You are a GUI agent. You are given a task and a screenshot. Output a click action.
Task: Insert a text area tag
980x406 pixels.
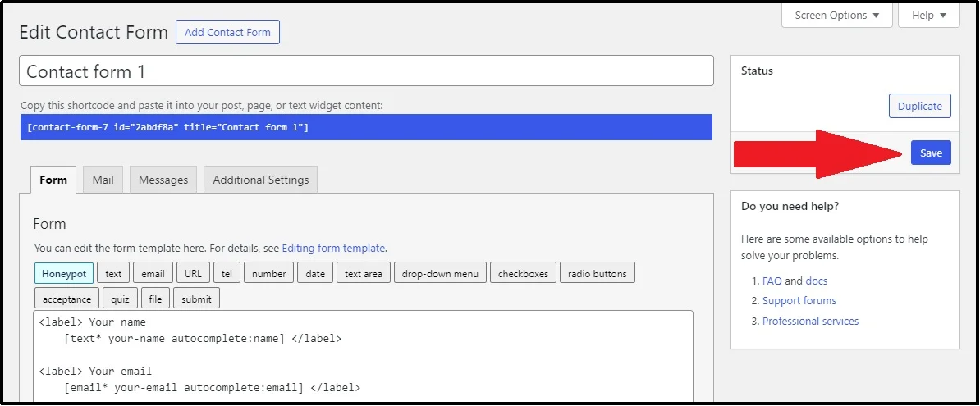point(363,274)
